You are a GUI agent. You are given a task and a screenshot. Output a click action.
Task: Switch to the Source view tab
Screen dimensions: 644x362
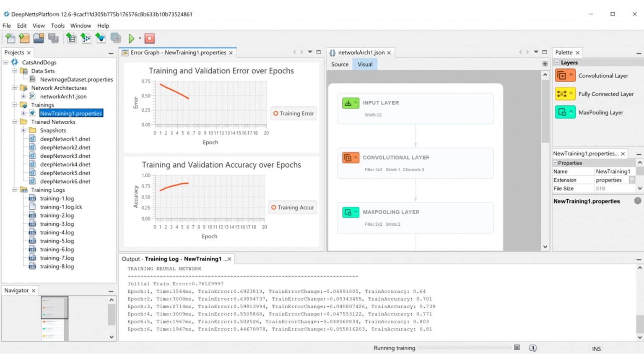340,64
